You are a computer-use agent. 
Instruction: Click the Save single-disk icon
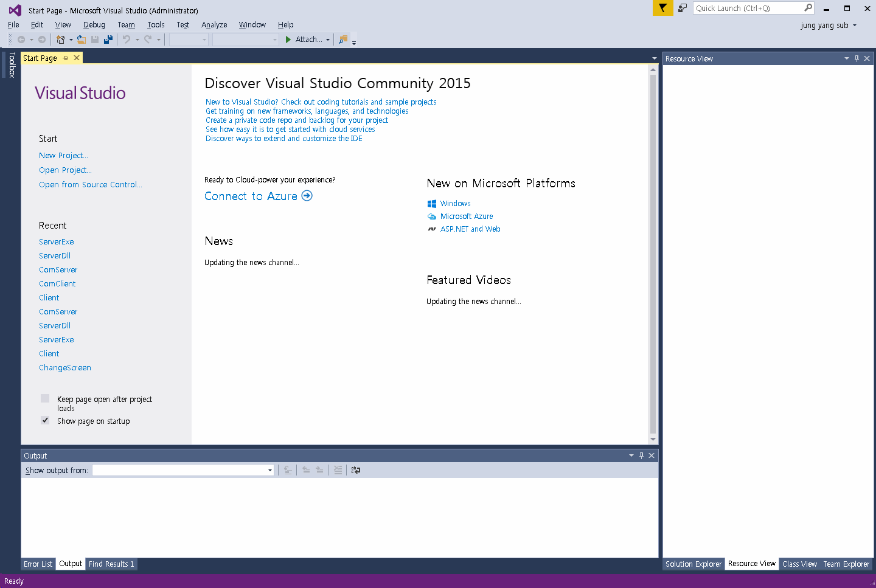(95, 40)
